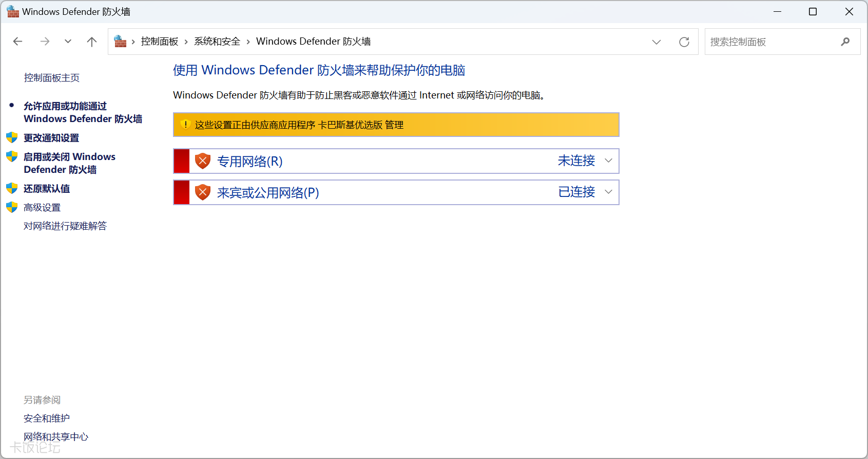Viewport: 868px width, 459px height.
Task: Click 还原默认值 link
Action: click(47, 189)
